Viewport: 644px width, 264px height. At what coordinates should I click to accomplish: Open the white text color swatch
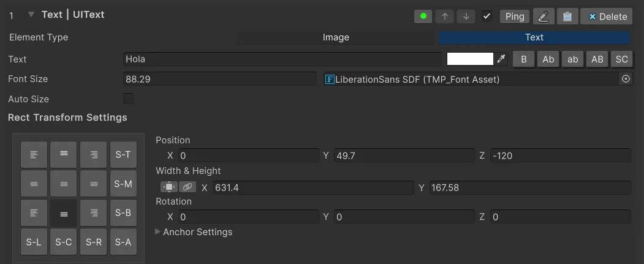click(x=470, y=59)
